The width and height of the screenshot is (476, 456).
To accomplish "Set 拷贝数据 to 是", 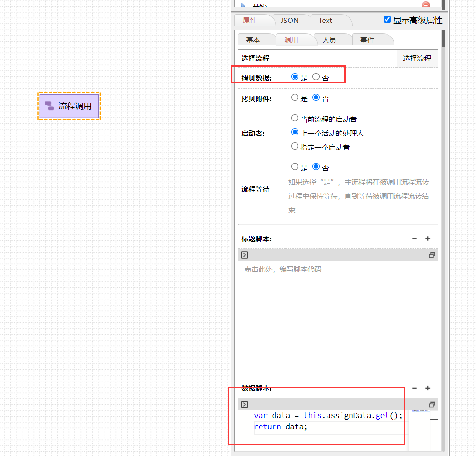I will point(295,77).
